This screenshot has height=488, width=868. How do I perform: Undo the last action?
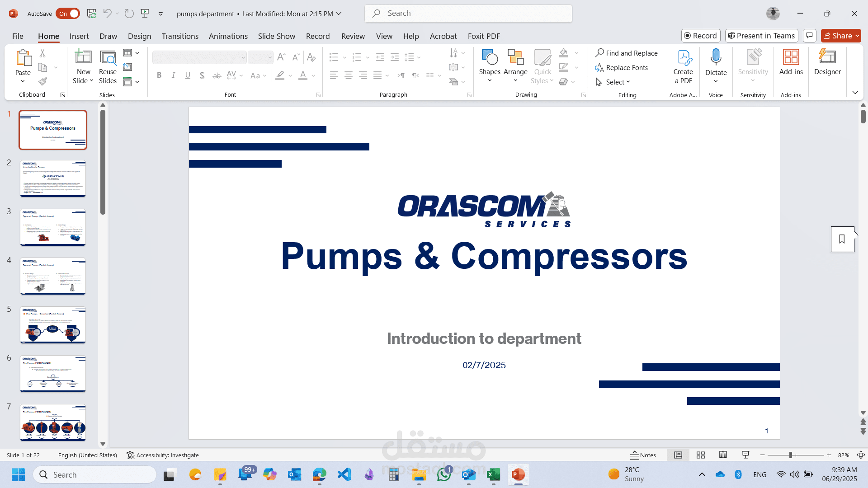(107, 14)
